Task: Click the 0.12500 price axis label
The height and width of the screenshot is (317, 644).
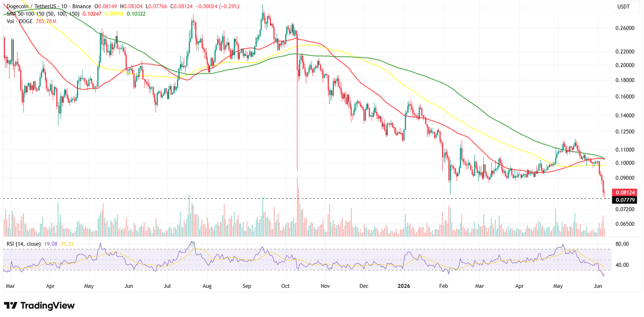Action: [625, 132]
